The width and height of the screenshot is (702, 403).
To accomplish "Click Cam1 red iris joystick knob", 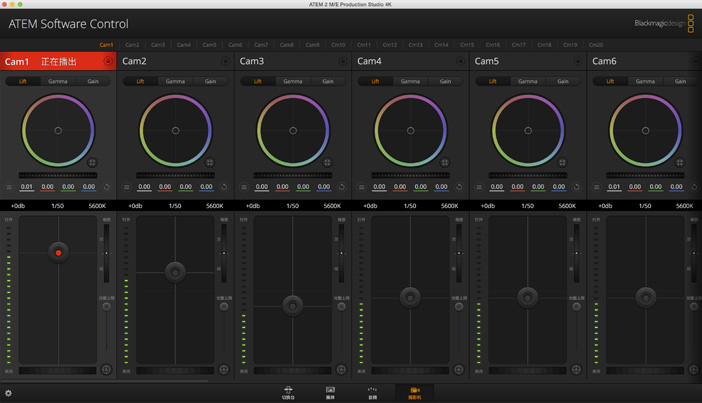I will pos(58,253).
